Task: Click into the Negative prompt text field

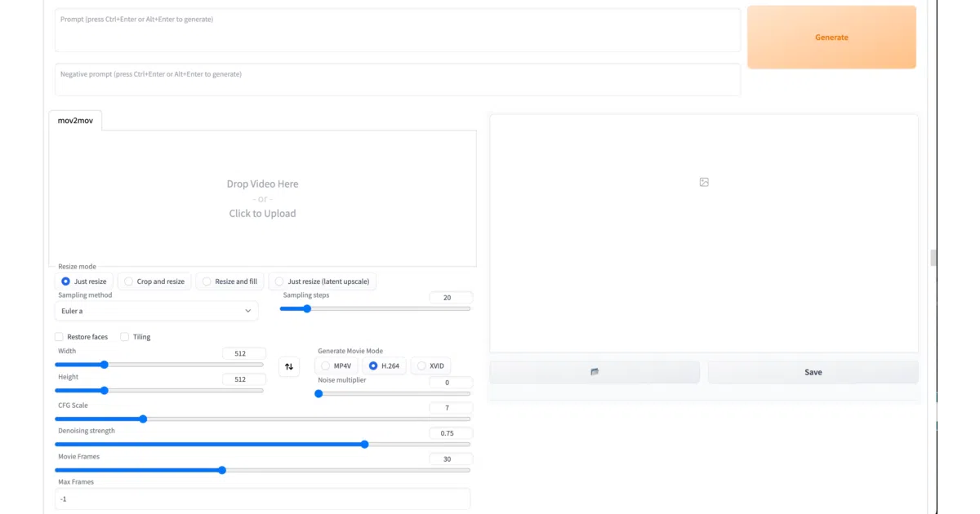Action: tap(398, 80)
